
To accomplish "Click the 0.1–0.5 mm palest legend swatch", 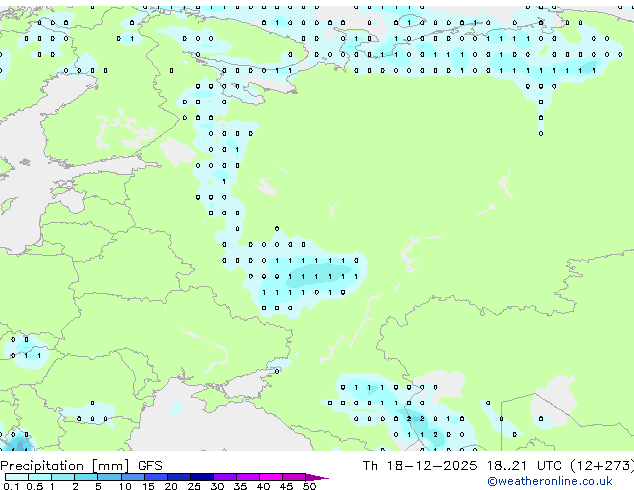I will 17,477.
